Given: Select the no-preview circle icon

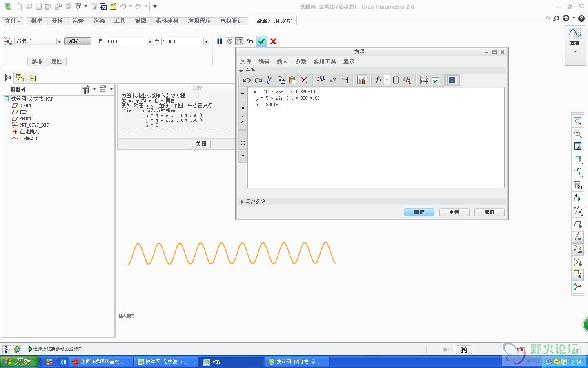Looking at the screenshot, I should tap(230, 41).
